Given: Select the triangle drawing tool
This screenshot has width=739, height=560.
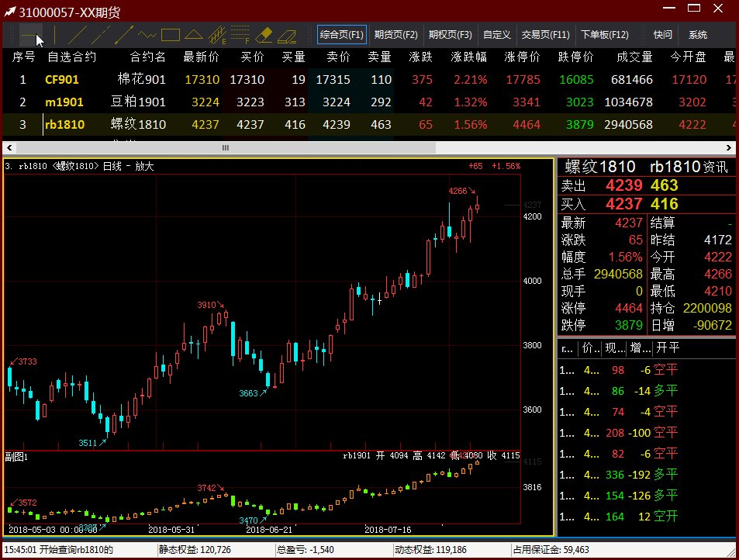Looking at the screenshot, I should click(x=194, y=35).
